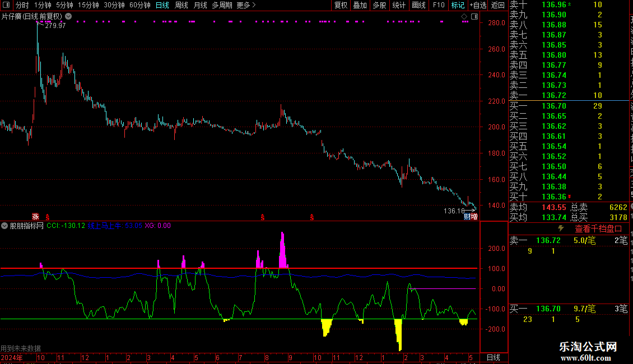This screenshot has height=364, width=633.
Task: Click the 279.97 high price label
Action: tap(55, 25)
